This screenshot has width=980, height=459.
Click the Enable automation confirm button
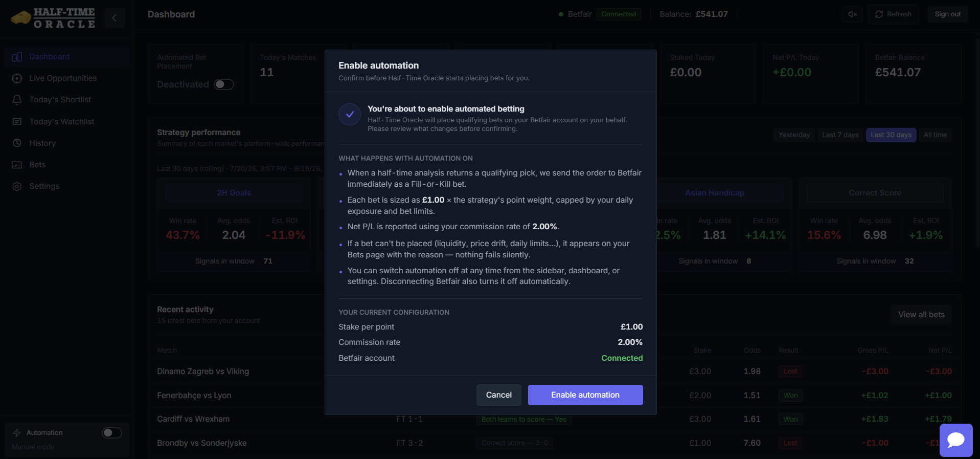click(x=585, y=395)
